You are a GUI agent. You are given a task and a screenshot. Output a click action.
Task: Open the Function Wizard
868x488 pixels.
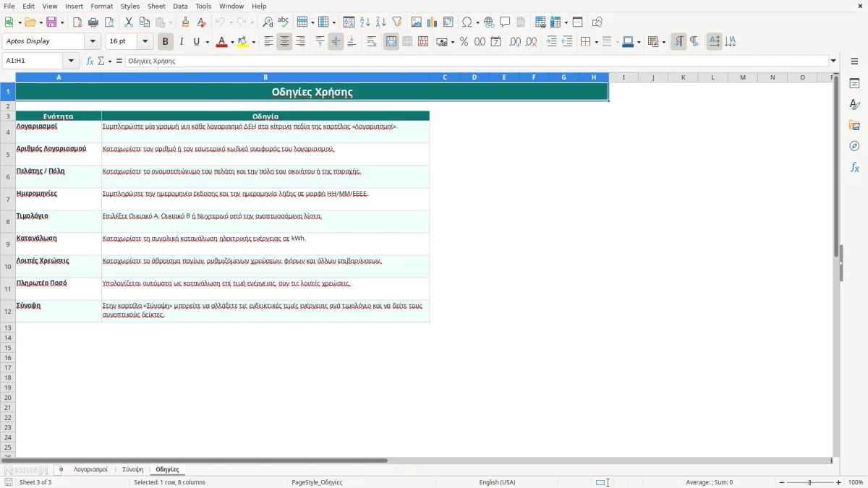[90, 61]
